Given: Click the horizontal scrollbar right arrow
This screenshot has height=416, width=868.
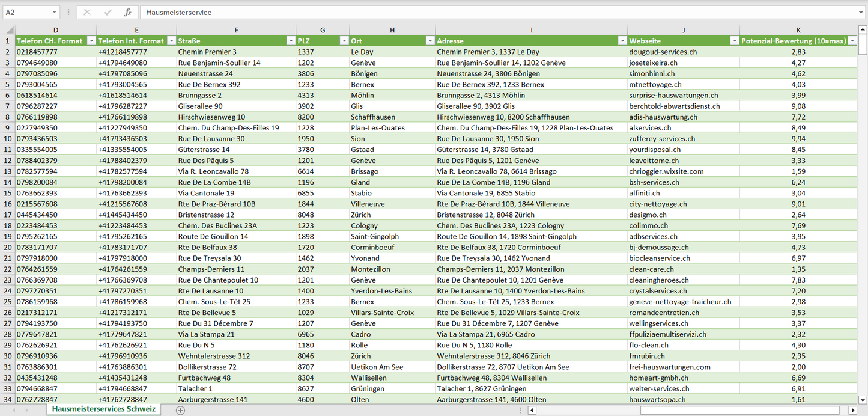Looking at the screenshot, I should [852, 410].
